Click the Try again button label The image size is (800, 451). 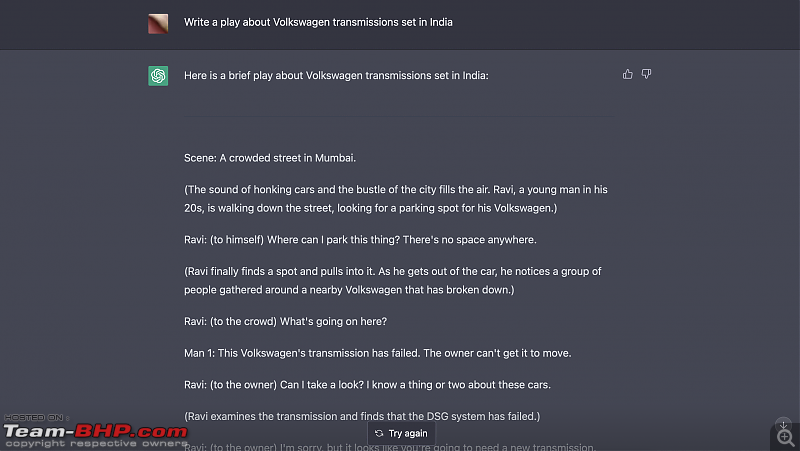point(408,434)
